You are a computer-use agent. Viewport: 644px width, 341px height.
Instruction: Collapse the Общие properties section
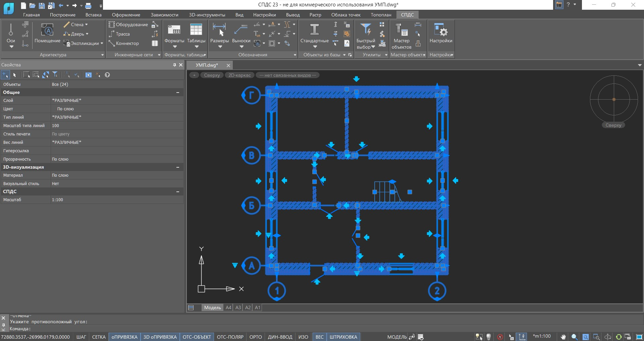(178, 92)
